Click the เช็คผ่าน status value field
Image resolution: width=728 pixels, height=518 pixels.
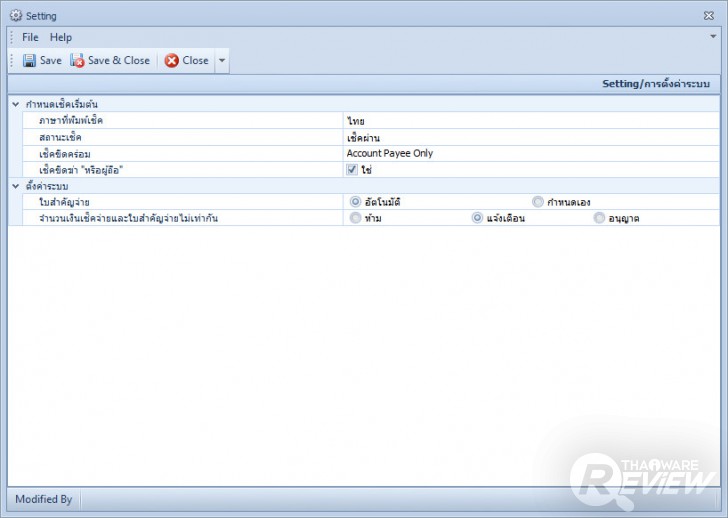tap(531, 137)
